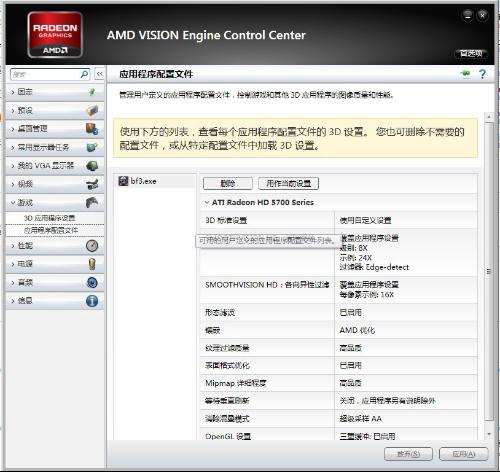Click the 应用程序配置文件 page heading
The width and height of the screenshot is (500, 472).
156,74
